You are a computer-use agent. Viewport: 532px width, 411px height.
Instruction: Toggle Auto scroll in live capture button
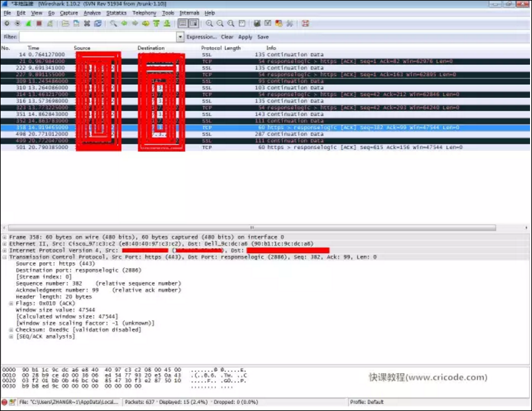coord(194,23)
